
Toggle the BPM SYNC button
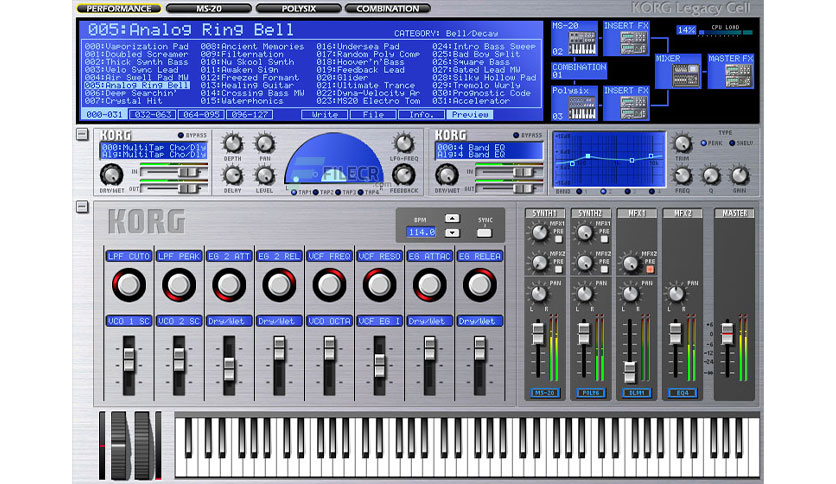point(484,233)
